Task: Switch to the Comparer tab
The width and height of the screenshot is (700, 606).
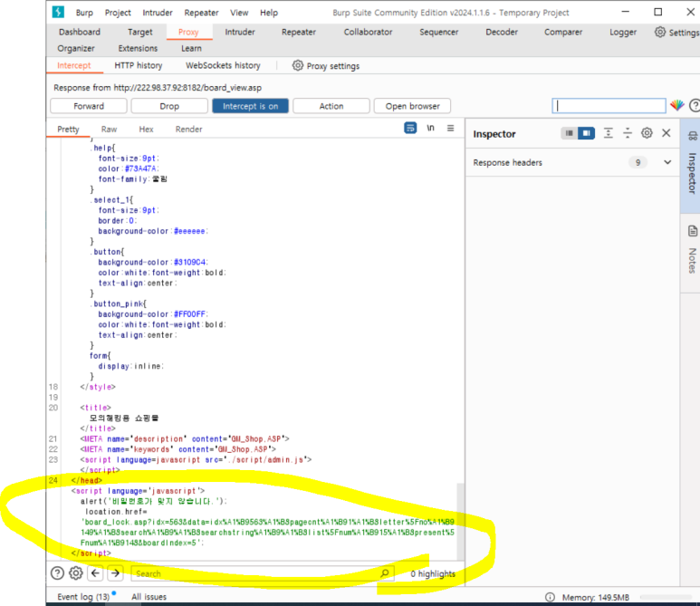Action: point(563,32)
